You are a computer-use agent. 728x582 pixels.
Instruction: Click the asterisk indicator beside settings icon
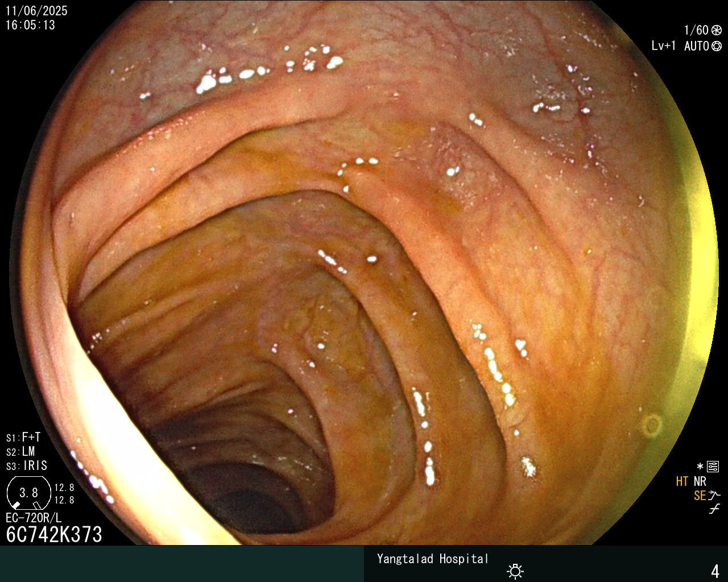(x=700, y=467)
